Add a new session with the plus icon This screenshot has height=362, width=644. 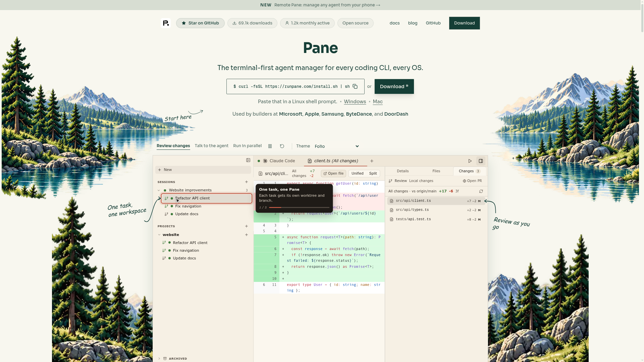(x=247, y=182)
